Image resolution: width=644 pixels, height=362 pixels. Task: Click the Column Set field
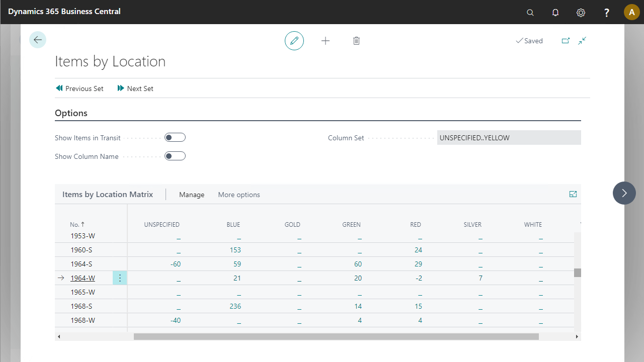[x=509, y=138]
